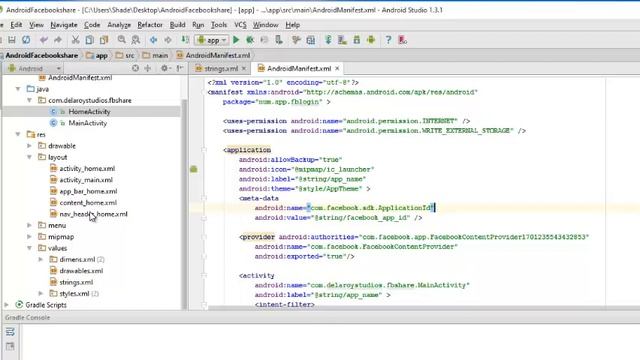Expand the Gradle Scripts node
Image resolution: width=640 pixels, height=360 pixels.
coord(7,305)
